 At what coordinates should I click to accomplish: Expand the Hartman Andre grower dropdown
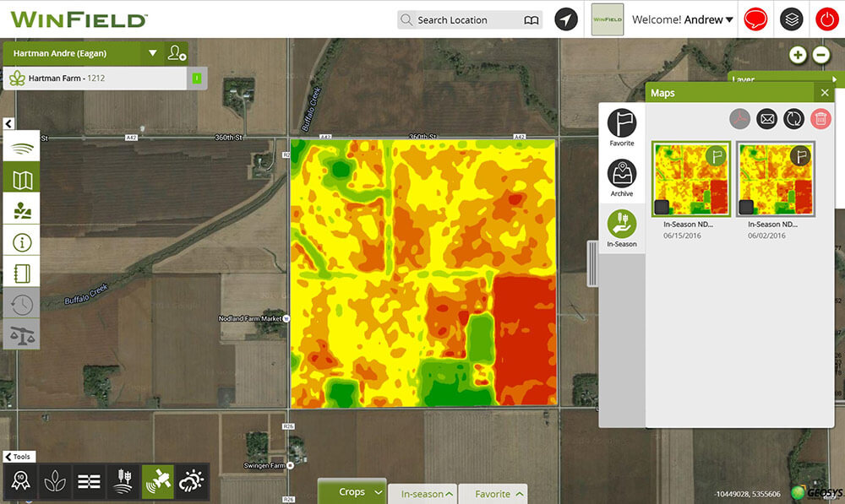click(153, 53)
